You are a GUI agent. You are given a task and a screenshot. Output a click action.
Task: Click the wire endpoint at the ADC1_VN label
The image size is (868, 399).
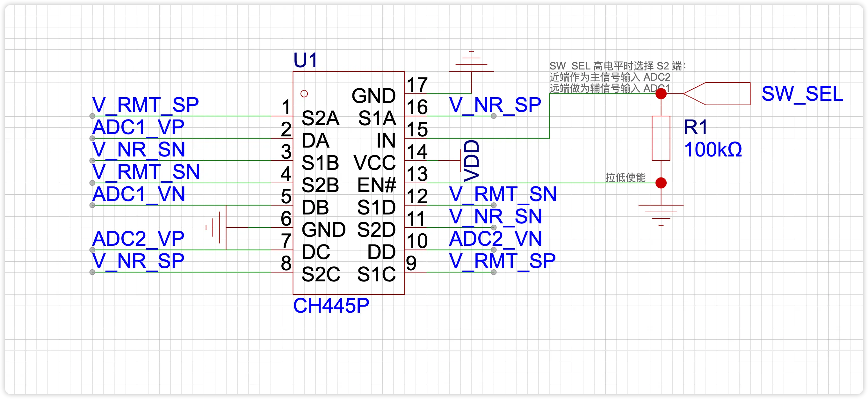(92, 205)
